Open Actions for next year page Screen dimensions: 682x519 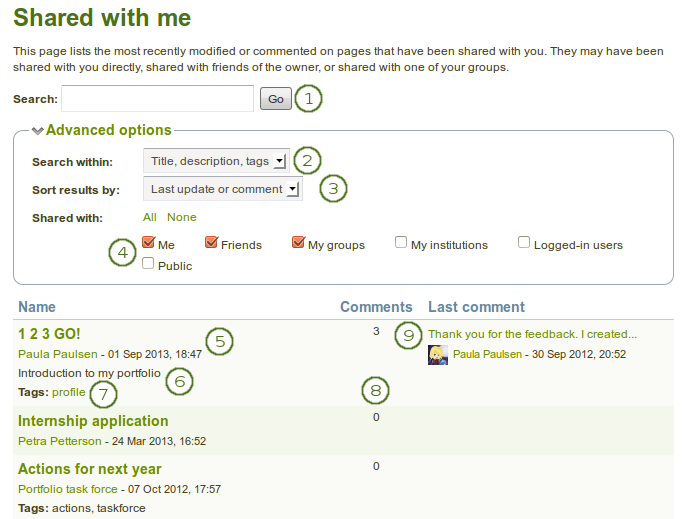click(x=90, y=469)
